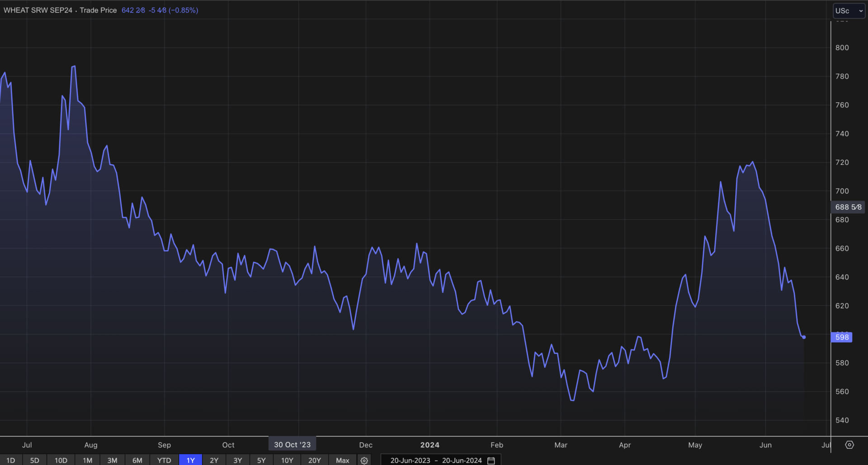Click the -0.85% change value
The height and width of the screenshot is (465, 868).
pos(183,10)
